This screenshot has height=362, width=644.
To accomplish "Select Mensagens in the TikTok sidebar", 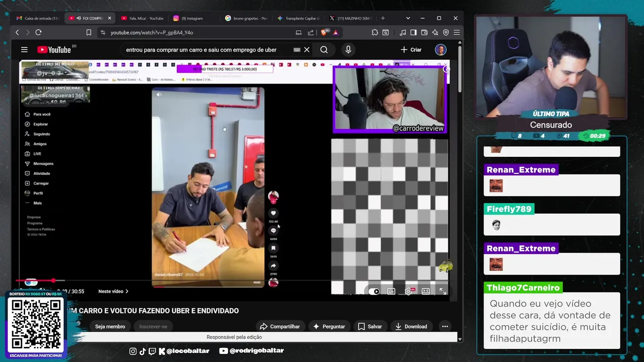I will [39, 163].
